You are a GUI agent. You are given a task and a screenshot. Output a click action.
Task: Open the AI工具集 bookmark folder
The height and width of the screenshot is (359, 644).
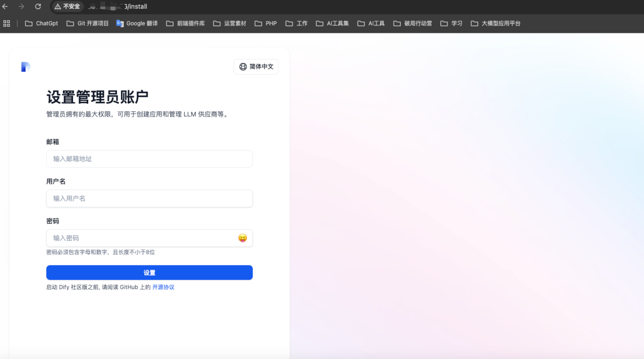[x=332, y=24]
